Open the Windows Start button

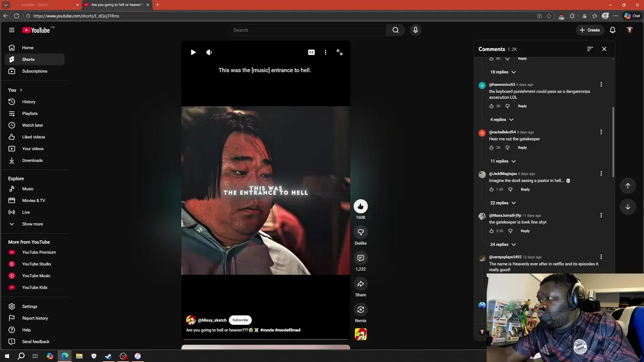coord(7,356)
